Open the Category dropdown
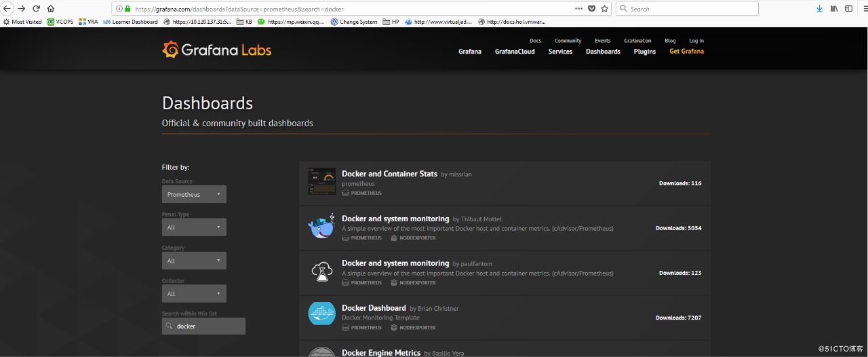The height and width of the screenshot is (357, 868). [194, 261]
